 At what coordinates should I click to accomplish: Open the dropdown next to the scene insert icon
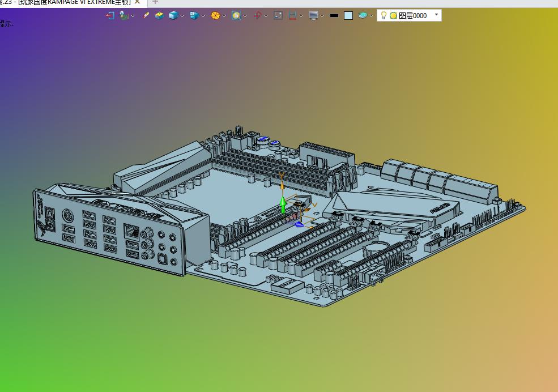[133, 16]
